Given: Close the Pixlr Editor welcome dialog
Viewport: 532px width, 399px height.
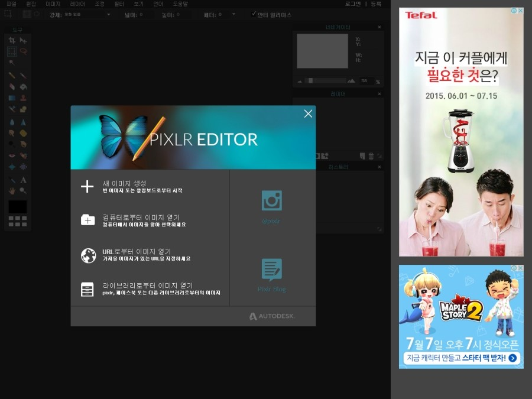Looking at the screenshot, I should point(308,113).
